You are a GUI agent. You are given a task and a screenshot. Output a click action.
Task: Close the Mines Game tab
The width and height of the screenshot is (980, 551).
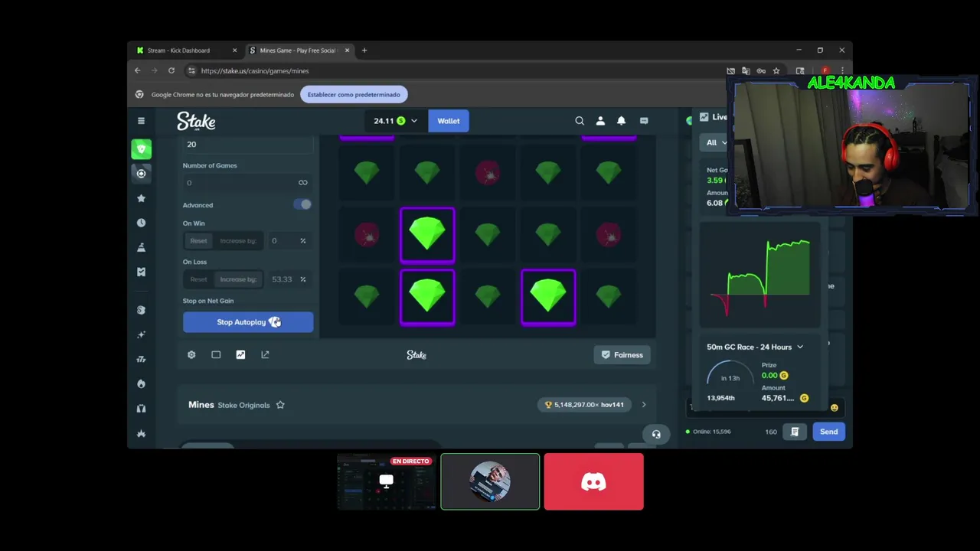pos(347,51)
